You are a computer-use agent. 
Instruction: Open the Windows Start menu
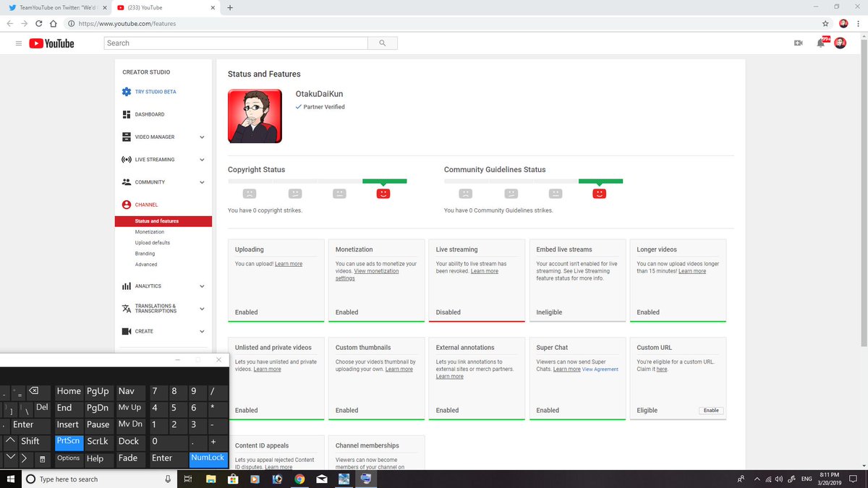pos(10,479)
